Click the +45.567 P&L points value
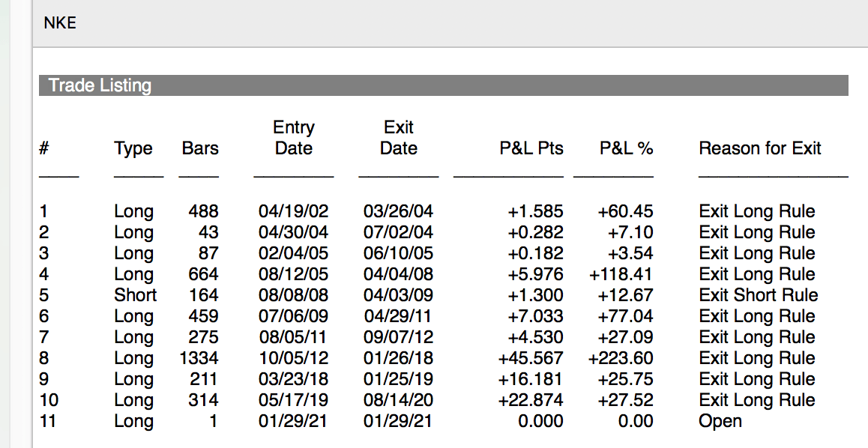Image resolution: width=868 pixels, height=448 pixels. (531, 358)
